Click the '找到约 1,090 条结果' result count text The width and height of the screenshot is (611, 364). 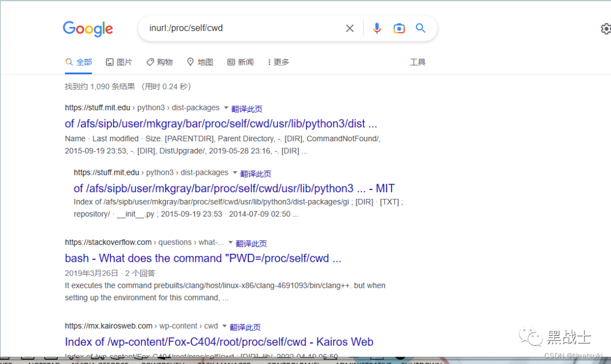(x=100, y=86)
